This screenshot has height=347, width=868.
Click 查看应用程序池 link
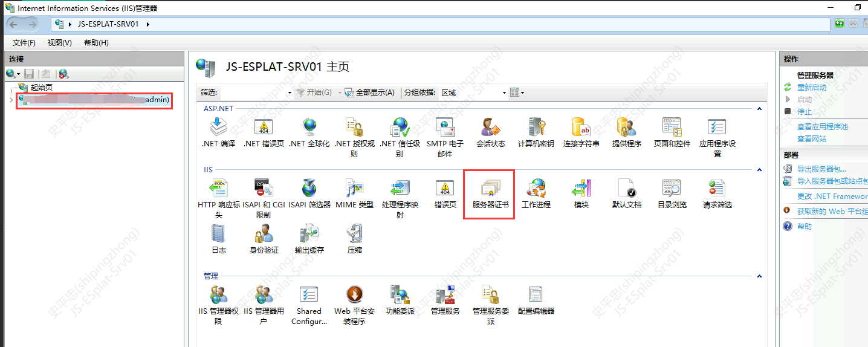823,127
